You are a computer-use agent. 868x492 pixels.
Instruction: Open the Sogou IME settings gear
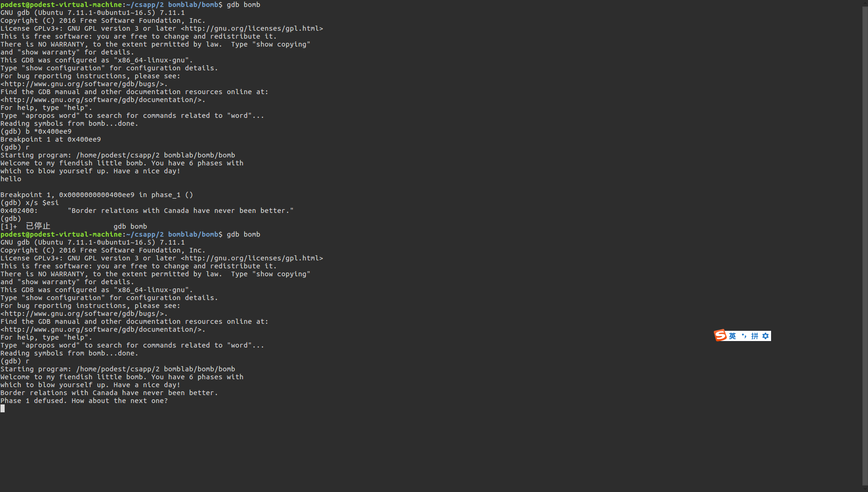765,336
